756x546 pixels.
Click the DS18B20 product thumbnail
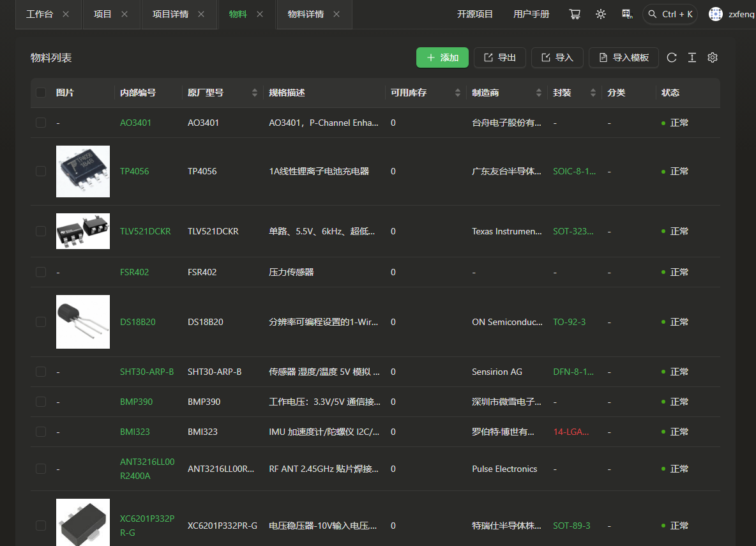[x=83, y=322]
